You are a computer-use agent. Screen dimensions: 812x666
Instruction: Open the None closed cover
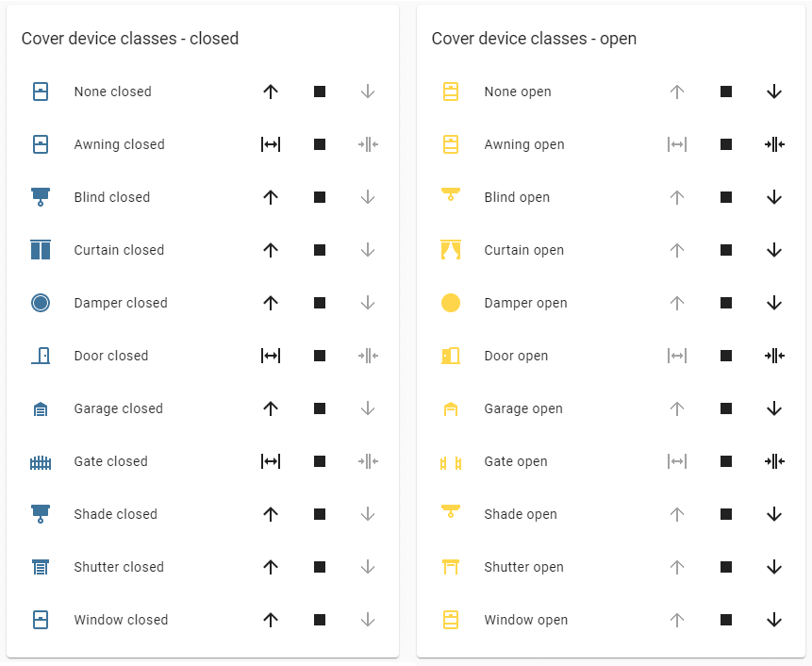(x=271, y=92)
